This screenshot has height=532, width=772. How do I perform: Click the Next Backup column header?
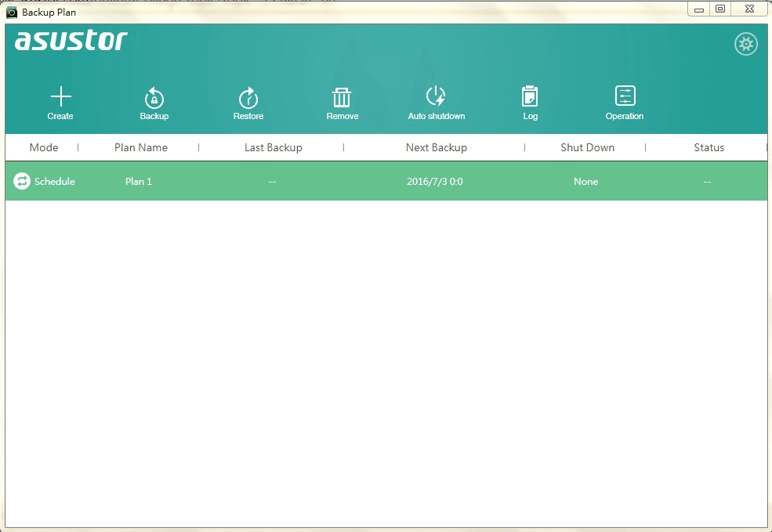point(436,147)
